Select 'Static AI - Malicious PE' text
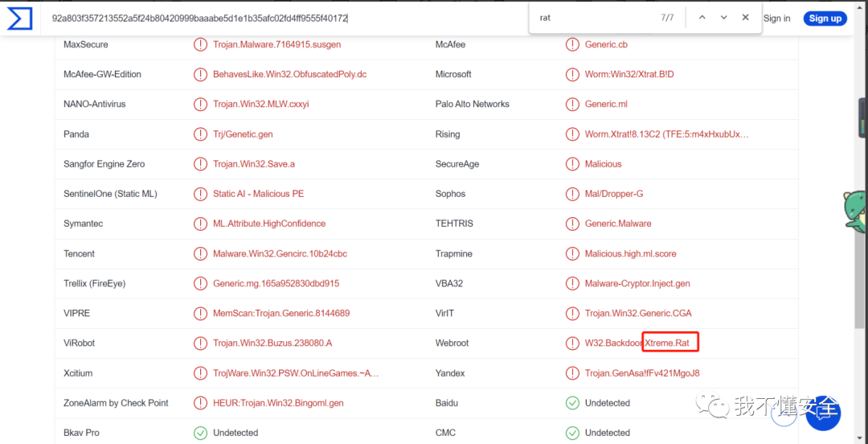 [x=259, y=194]
